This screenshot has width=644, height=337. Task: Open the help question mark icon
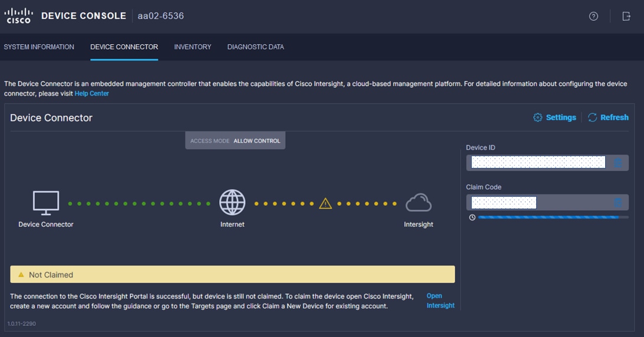[593, 16]
